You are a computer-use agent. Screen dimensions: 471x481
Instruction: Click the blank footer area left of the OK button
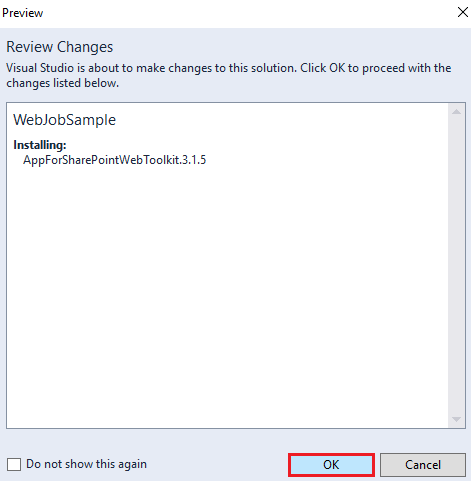click(217, 464)
